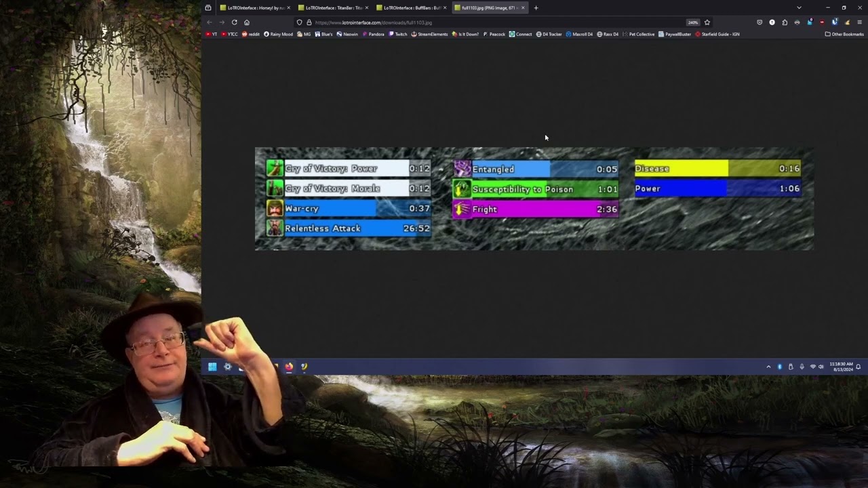
Task: Open the Raxx D4 bookmark
Action: coord(608,34)
